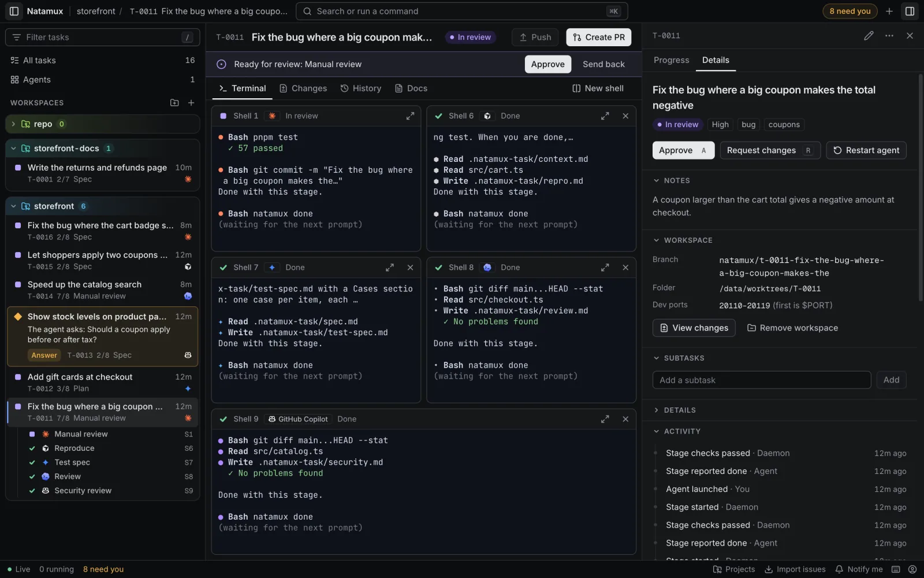Click the plus icon in top bar
Image resolution: width=924 pixels, height=578 pixels.
point(889,11)
